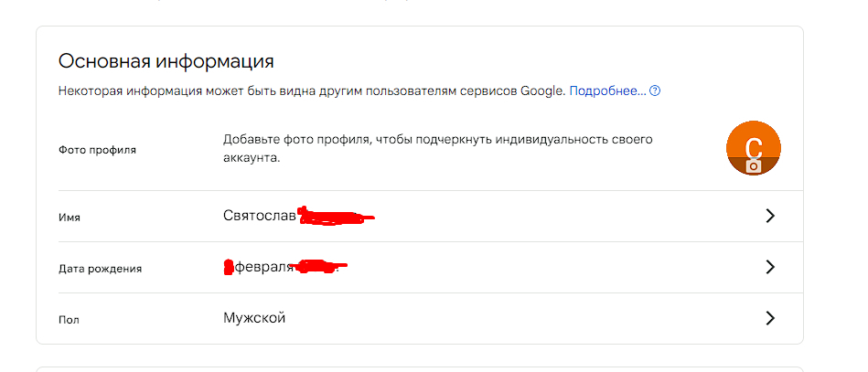868x372 pixels.
Task: Click the red scribble over surname
Action: [x=334, y=217]
